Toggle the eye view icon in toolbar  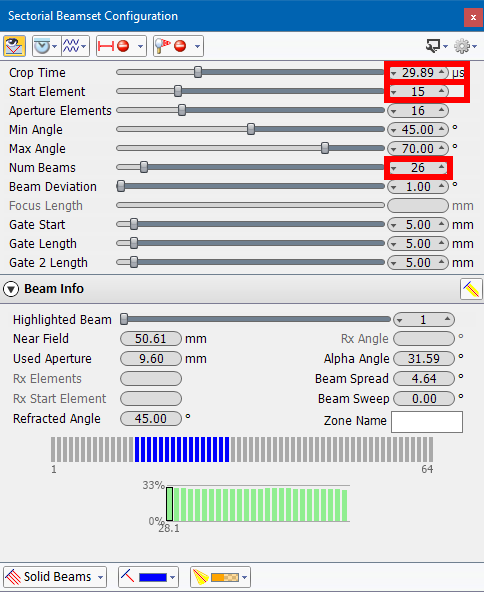click(14, 46)
